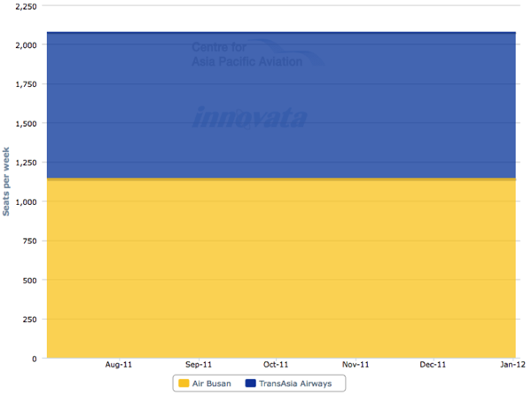Click the yellow Air Busan legend swatch
This screenshot has width=532, height=395.
[184, 383]
